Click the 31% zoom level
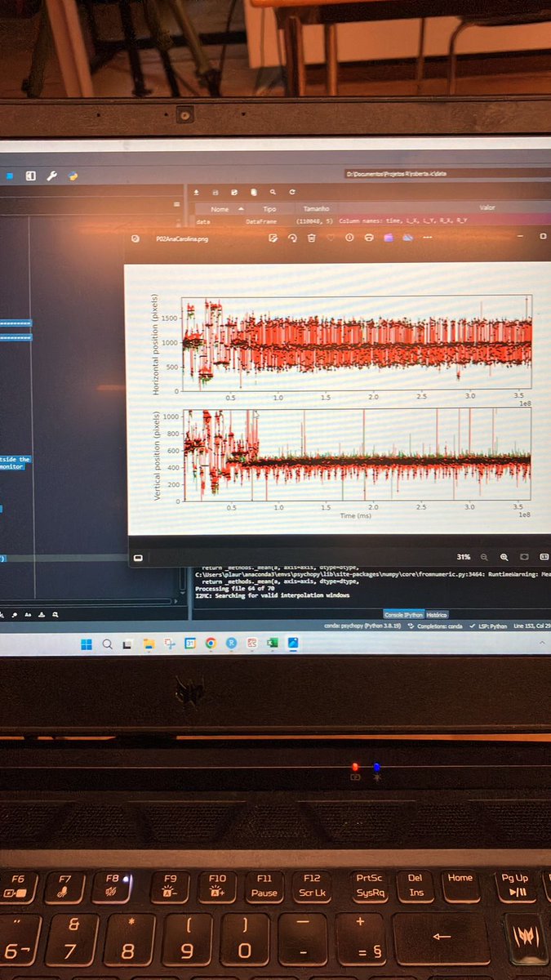 [x=463, y=557]
